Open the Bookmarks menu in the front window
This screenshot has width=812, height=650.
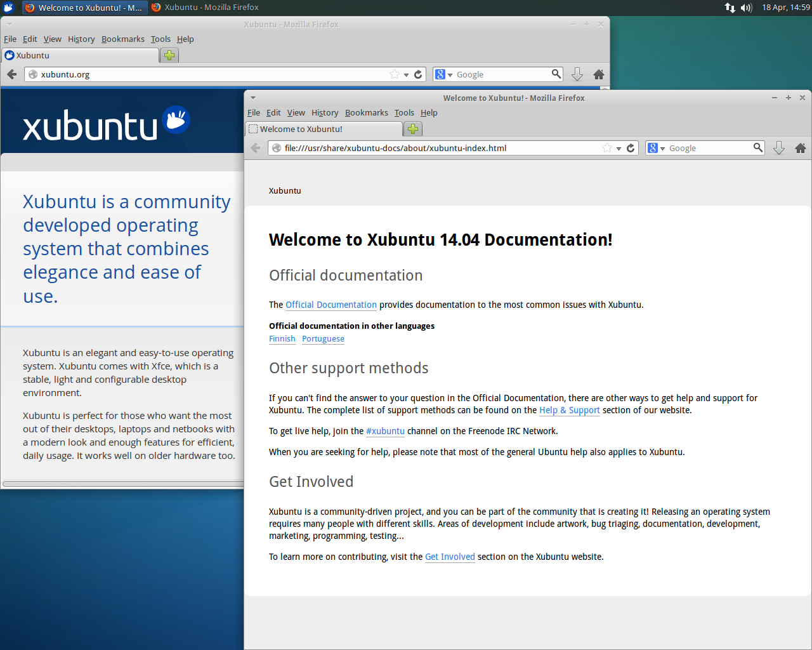367,112
